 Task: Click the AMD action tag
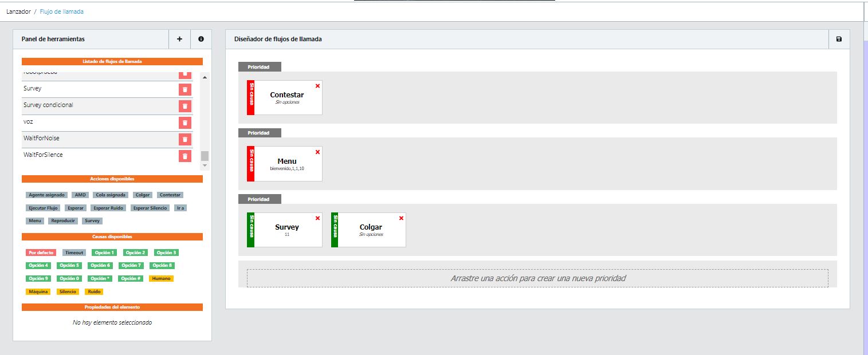80,195
